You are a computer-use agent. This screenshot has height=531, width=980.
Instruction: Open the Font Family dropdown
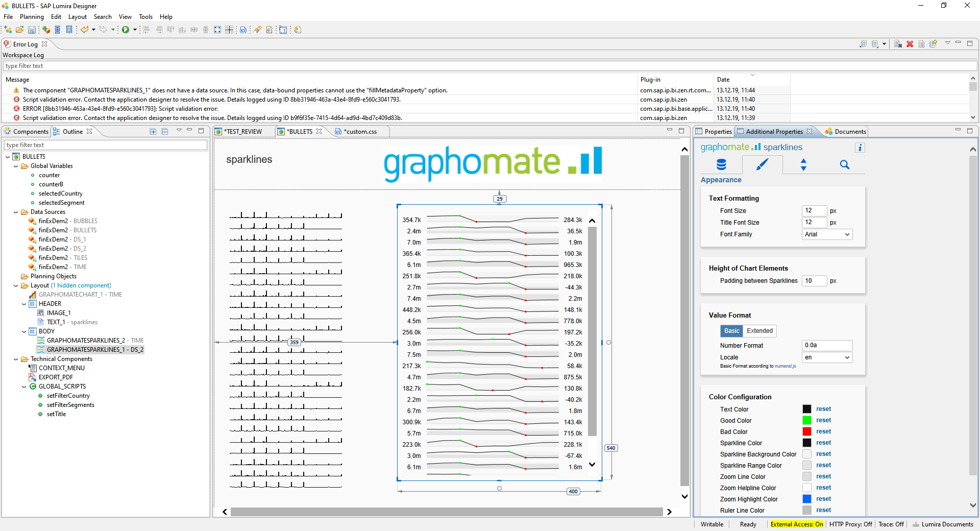click(x=827, y=234)
